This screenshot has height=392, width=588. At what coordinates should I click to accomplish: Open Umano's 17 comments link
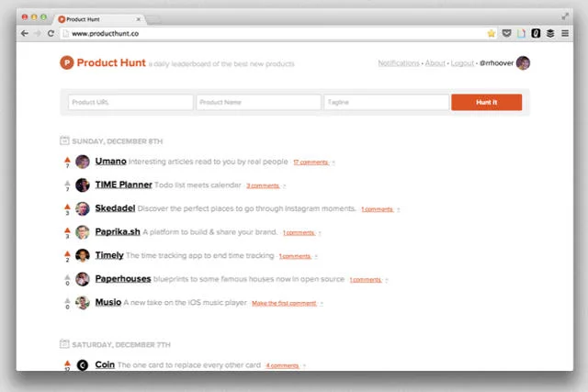coord(311,162)
